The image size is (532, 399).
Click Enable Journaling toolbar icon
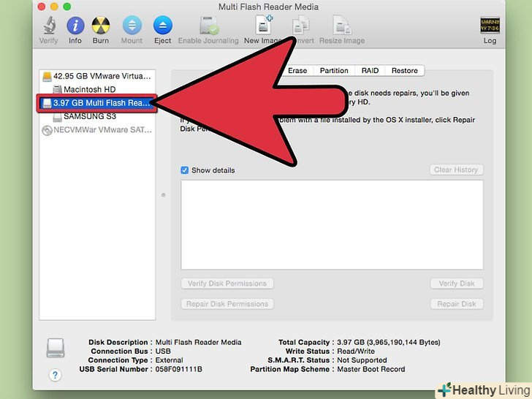click(208, 26)
